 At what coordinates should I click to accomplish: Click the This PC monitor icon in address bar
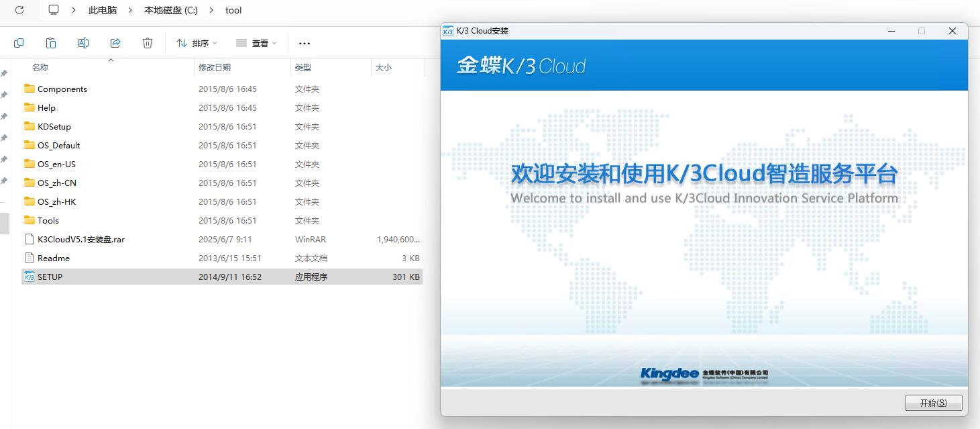(54, 10)
